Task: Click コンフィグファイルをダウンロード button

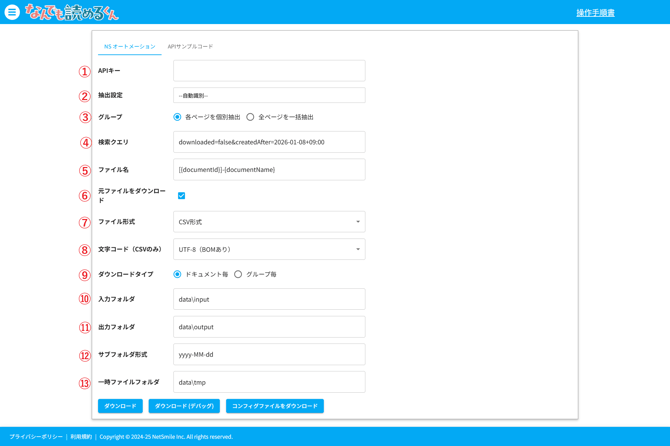Action: [275, 406]
